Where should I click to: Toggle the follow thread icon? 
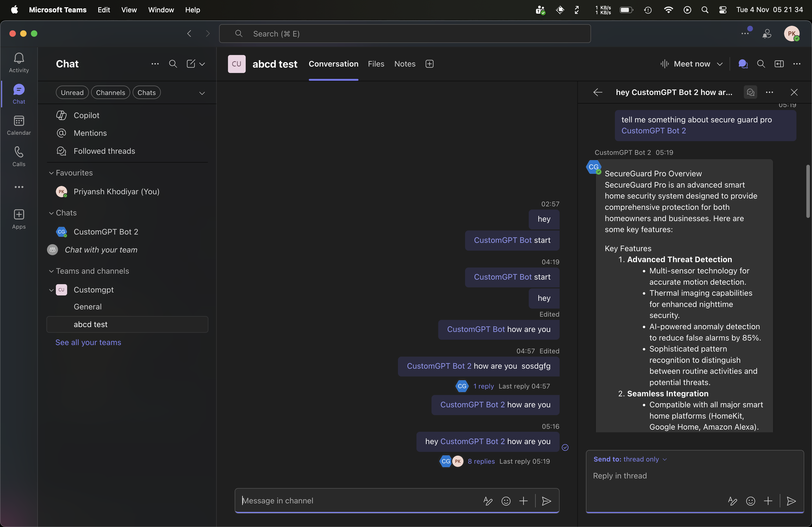(x=750, y=92)
